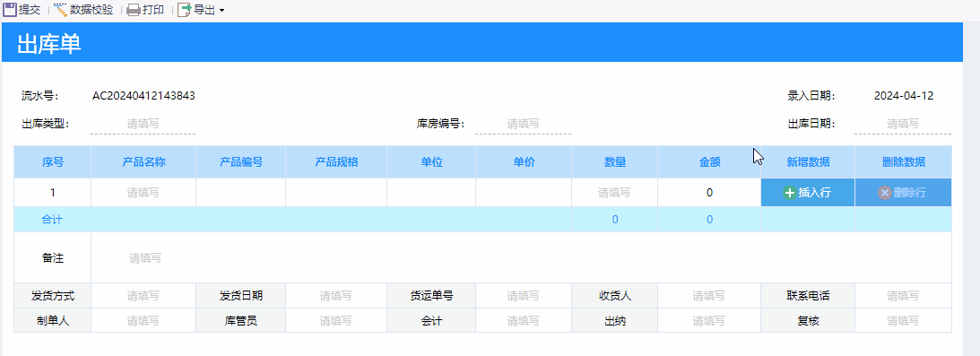The height and width of the screenshot is (356, 980).
Task: Click the 录入日期 value 2024-04-12
Action: 904,96
